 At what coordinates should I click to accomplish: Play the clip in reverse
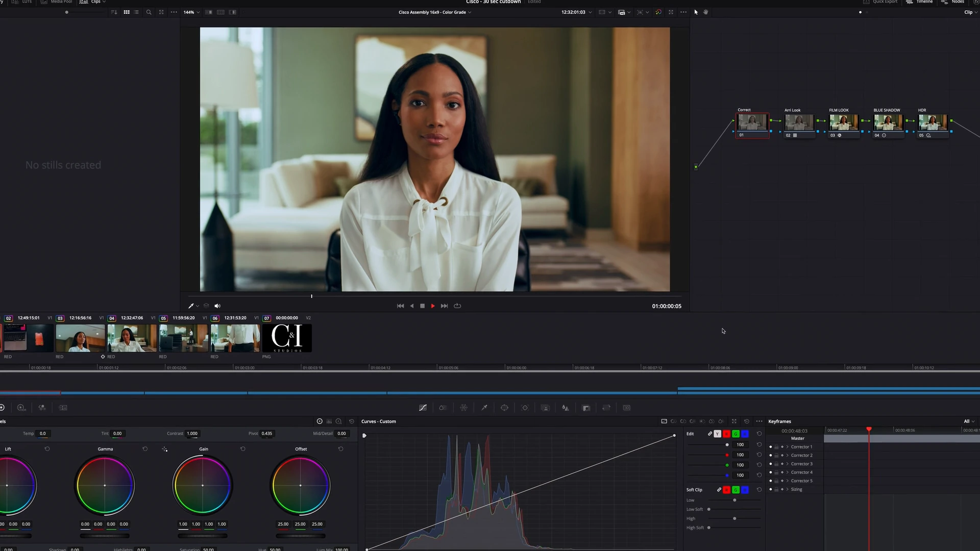tap(412, 306)
